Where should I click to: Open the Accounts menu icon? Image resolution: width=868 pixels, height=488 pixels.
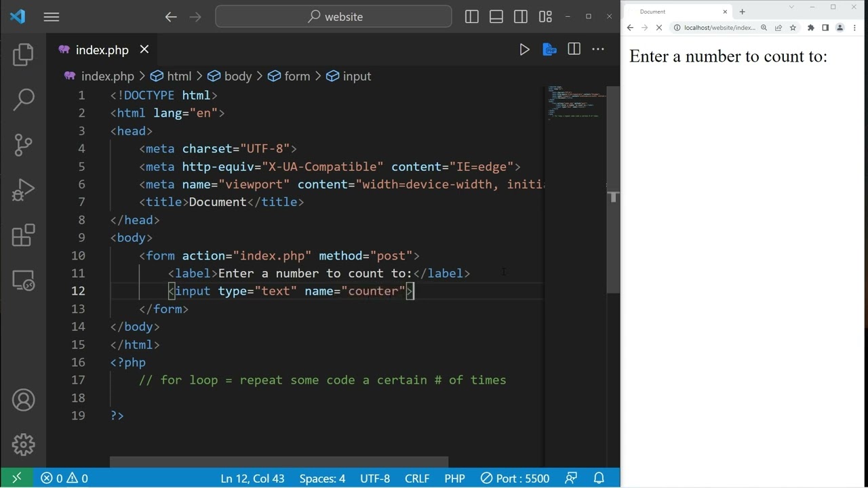point(23,400)
